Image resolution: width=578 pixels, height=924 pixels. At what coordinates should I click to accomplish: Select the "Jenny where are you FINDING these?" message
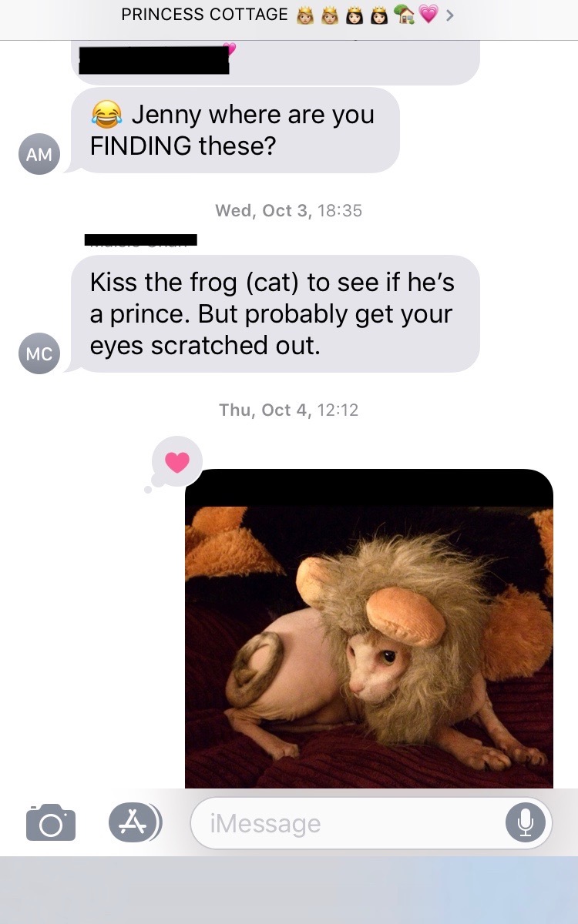[x=235, y=130]
